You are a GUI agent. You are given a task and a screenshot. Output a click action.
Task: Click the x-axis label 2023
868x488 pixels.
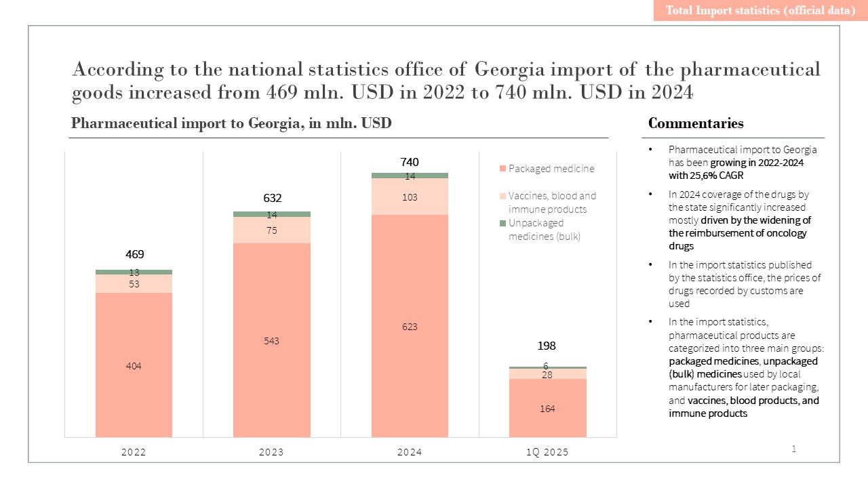coord(272,453)
